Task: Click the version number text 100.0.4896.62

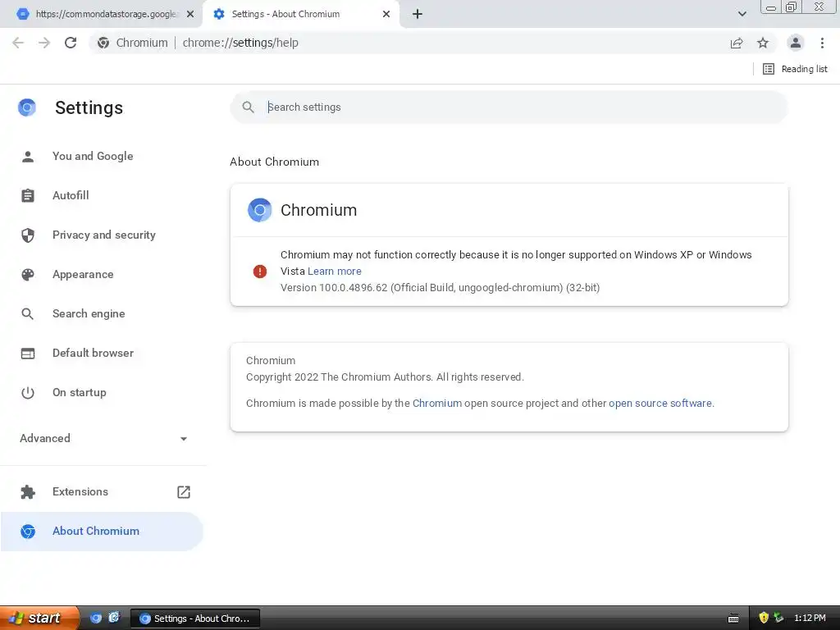Action: tap(353, 288)
